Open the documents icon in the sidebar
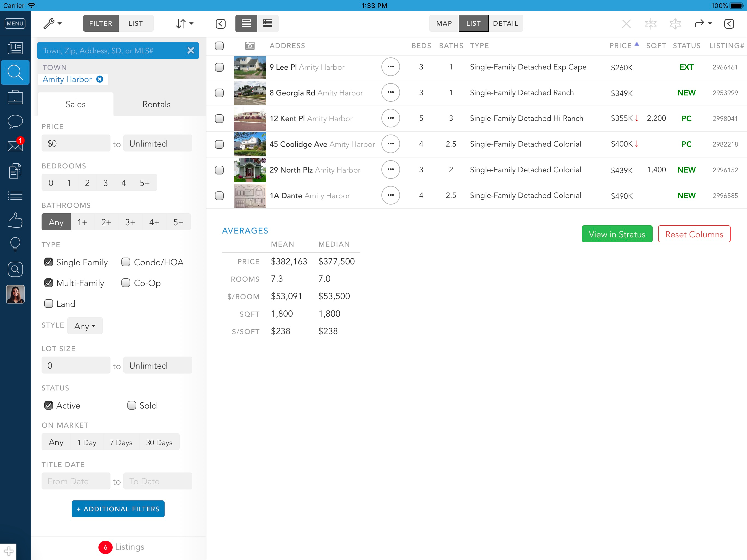The height and width of the screenshot is (560, 747). coord(15,171)
